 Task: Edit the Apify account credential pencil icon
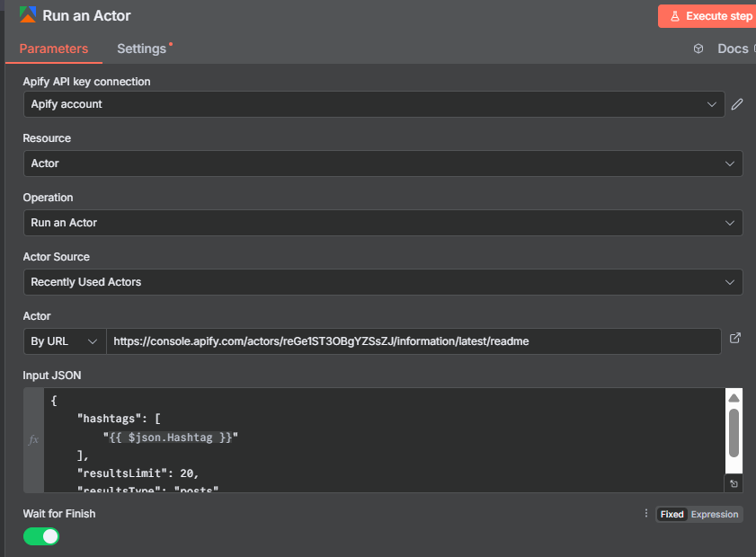point(737,104)
